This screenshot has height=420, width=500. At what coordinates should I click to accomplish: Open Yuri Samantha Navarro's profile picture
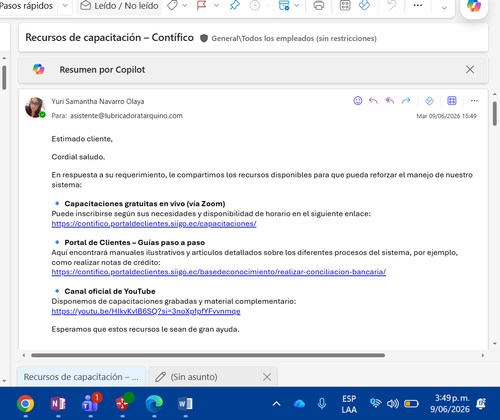[x=35, y=107]
